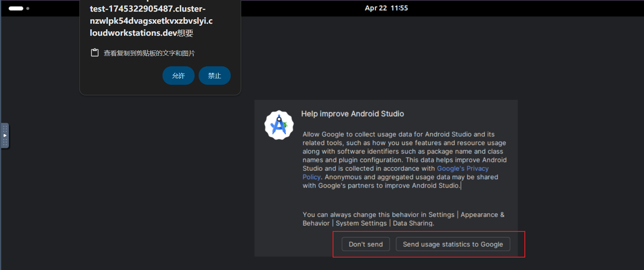Click the workspace pill indicator in top bar

[x=16, y=8]
